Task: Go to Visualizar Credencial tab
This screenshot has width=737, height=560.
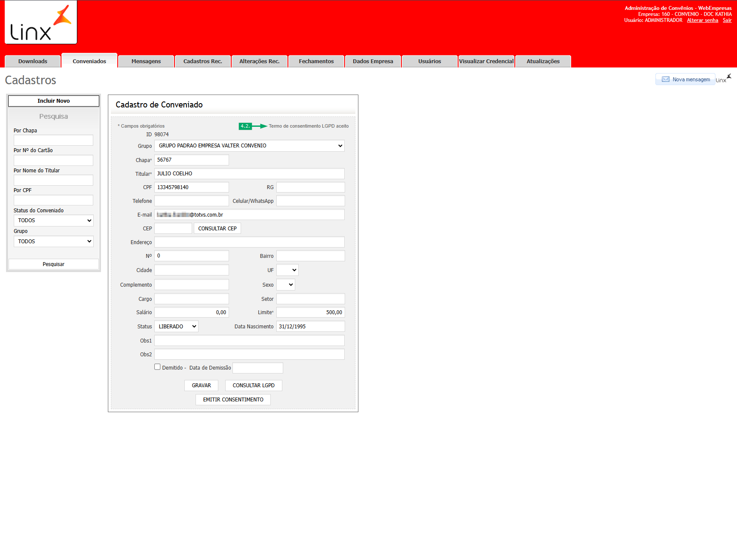Action: [486, 61]
